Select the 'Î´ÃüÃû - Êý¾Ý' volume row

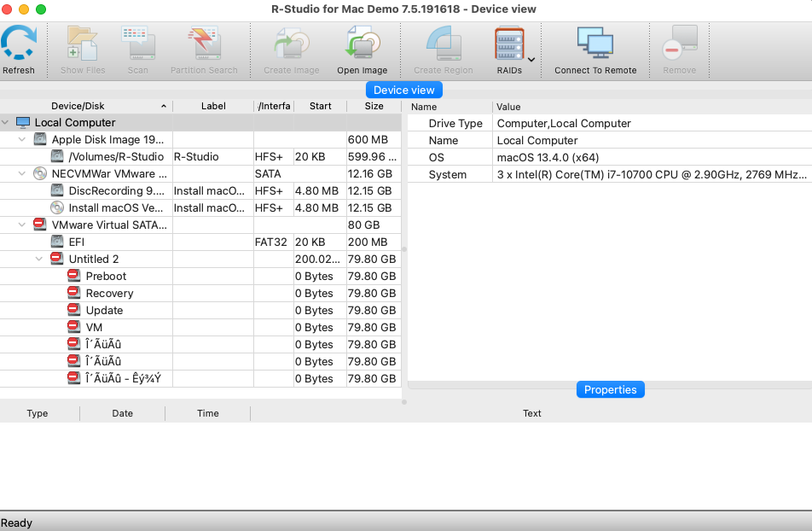pos(200,378)
